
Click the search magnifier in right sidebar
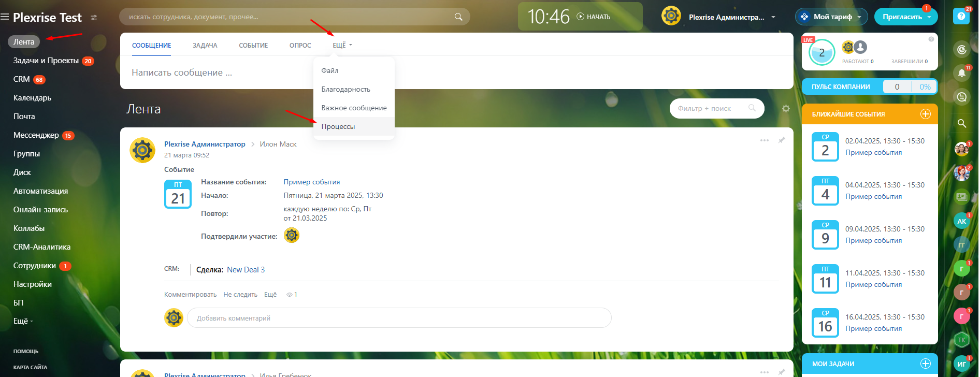pos(961,123)
